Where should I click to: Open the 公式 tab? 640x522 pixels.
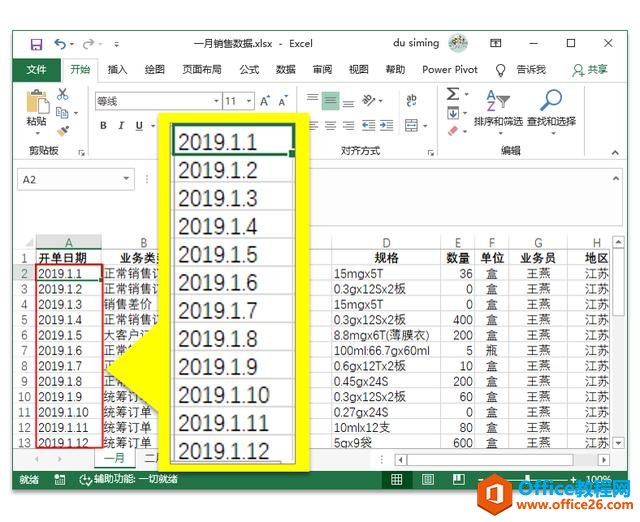[x=249, y=69]
